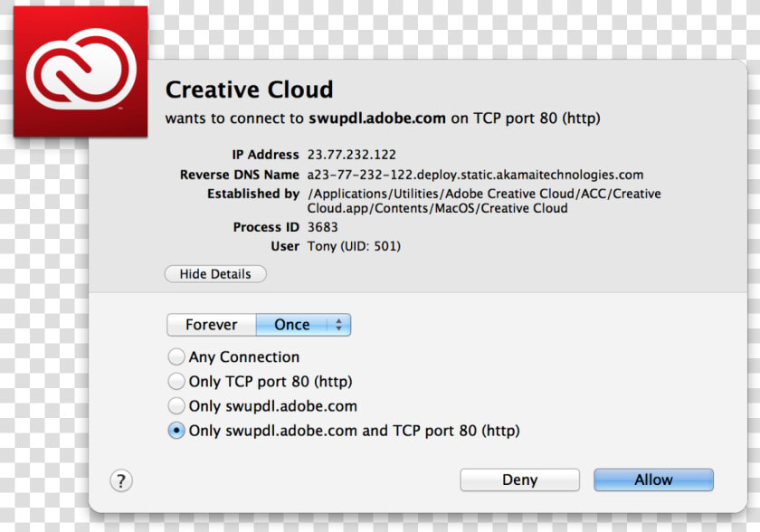This screenshot has width=760, height=532.
Task: Click bold swupdl.adobe.com in the header sentence
Action: (x=377, y=119)
